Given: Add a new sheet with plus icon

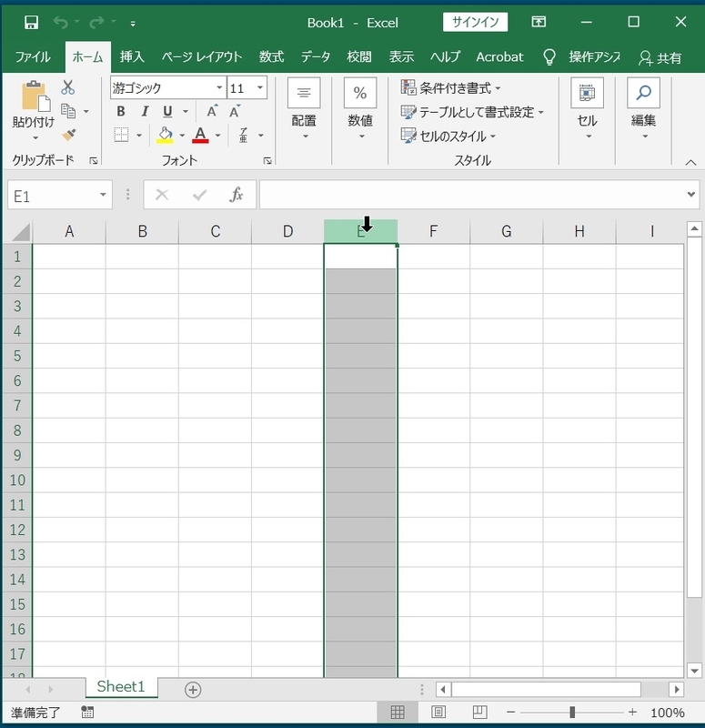Looking at the screenshot, I should tap(193, 690).
